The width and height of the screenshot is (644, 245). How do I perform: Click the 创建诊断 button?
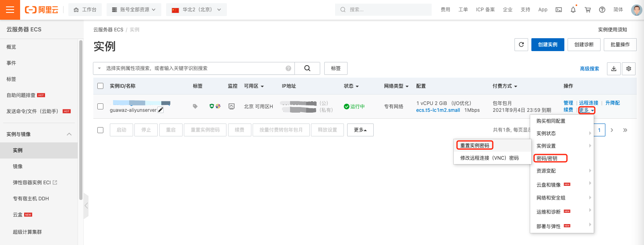pyautogui.click(x=584, y=45)
